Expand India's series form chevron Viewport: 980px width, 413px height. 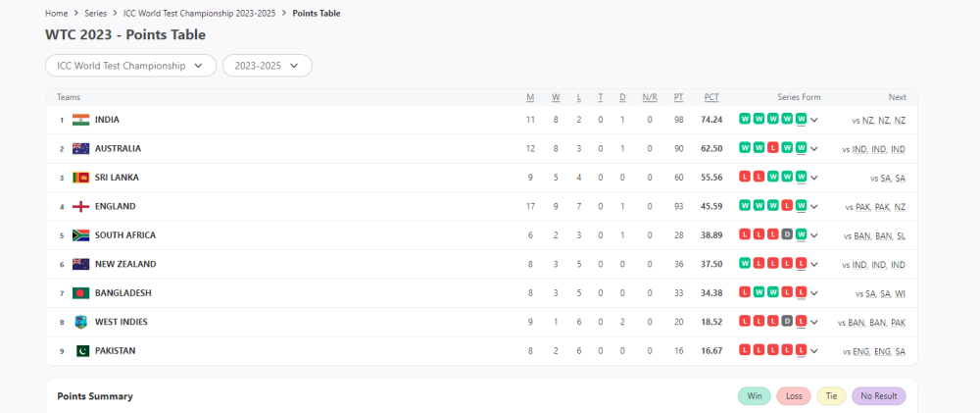coord(814,120)
